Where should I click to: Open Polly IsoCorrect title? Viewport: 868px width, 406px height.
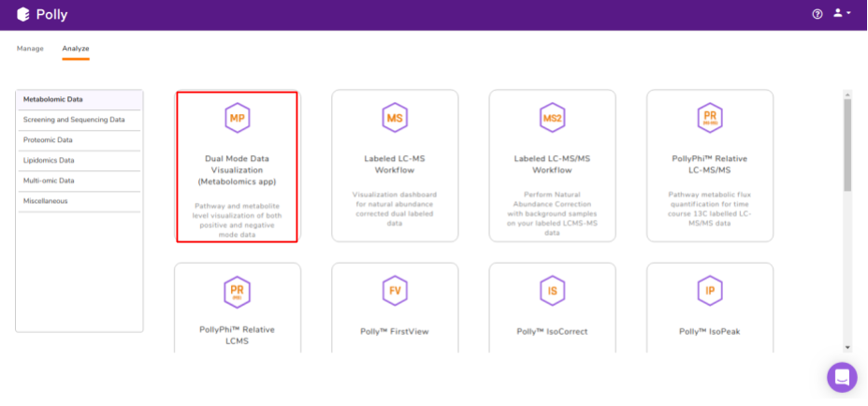(x=553, y=332)
